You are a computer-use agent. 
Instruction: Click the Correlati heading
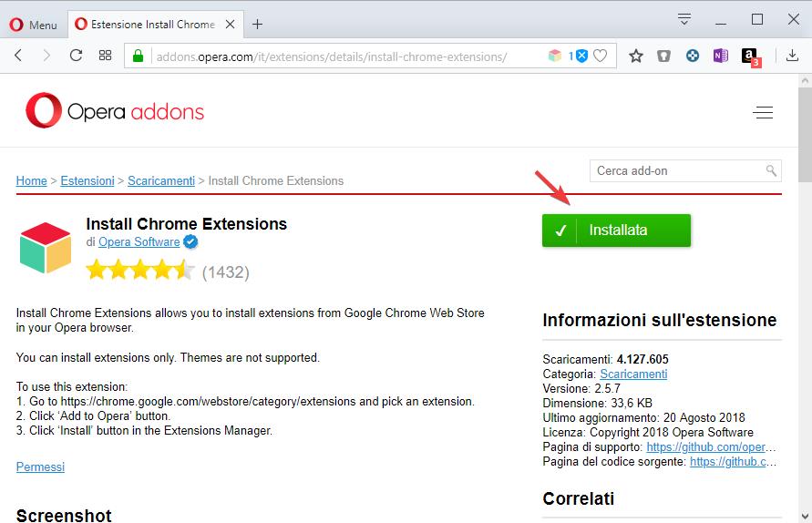pyautogui.click(x=579, y=498)
